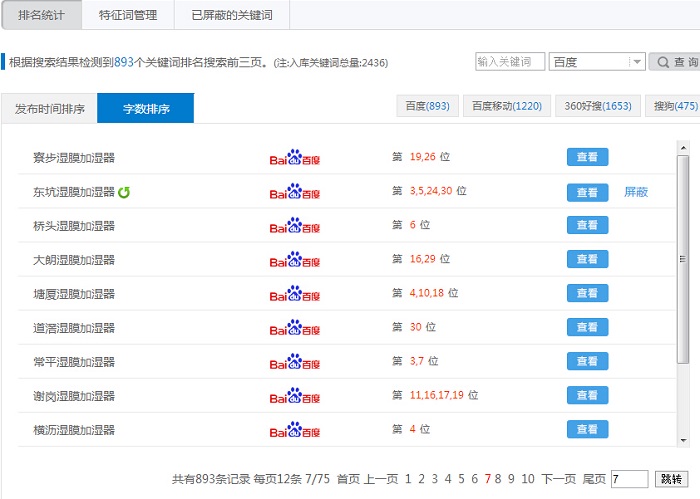Go to 下一页 in pagination
The height and width of the screenshot is (499, 700).
558,479
